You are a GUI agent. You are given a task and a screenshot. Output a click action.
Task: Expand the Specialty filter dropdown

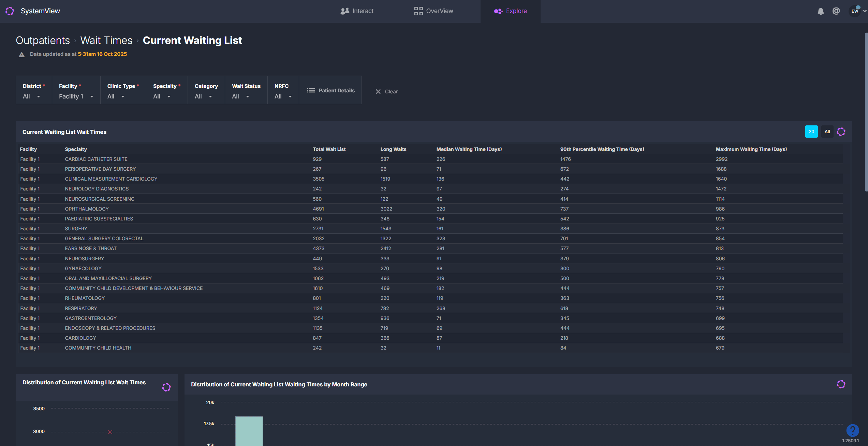(x=162, y=97)
